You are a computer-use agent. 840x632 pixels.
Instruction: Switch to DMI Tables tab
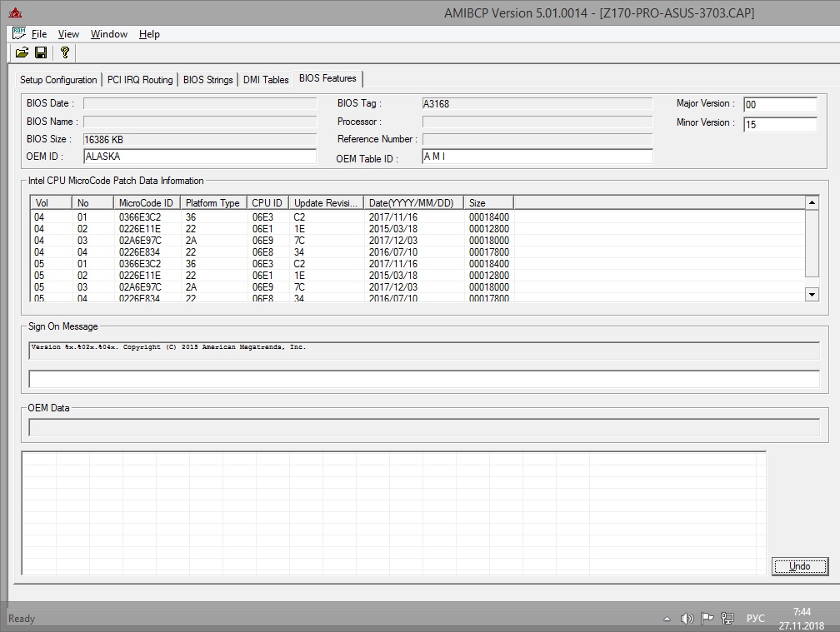[266, 80]
